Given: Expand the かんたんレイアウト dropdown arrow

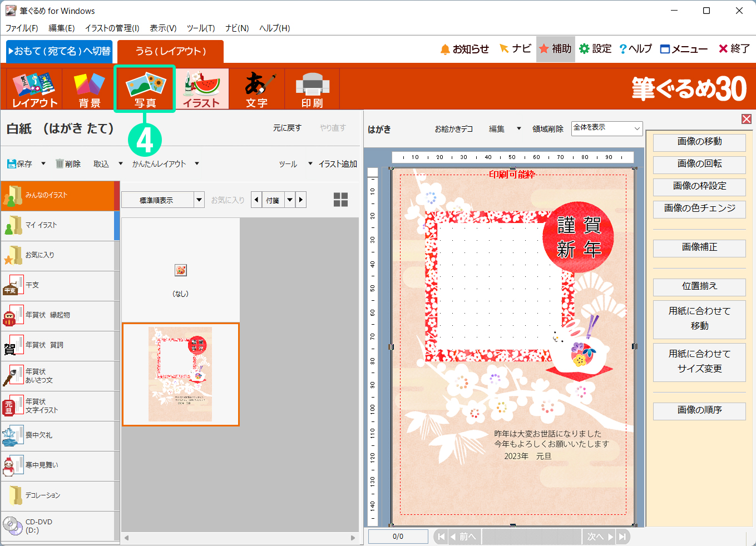Looking at the screenshot, I should pos(197,164).
